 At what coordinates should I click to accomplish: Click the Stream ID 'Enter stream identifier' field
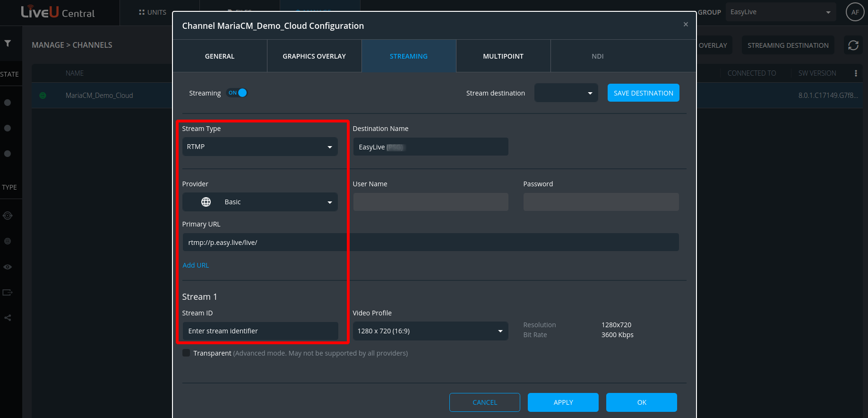[260, 331]
